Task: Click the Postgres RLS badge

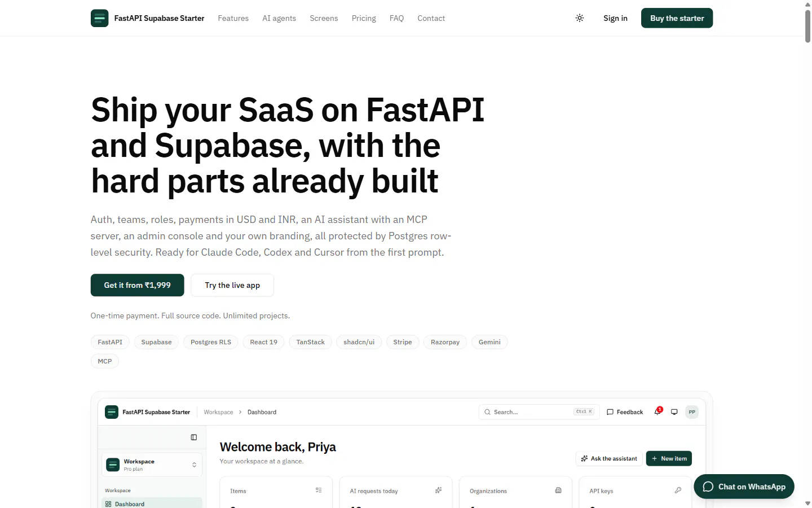Action: tap(211, 342)
